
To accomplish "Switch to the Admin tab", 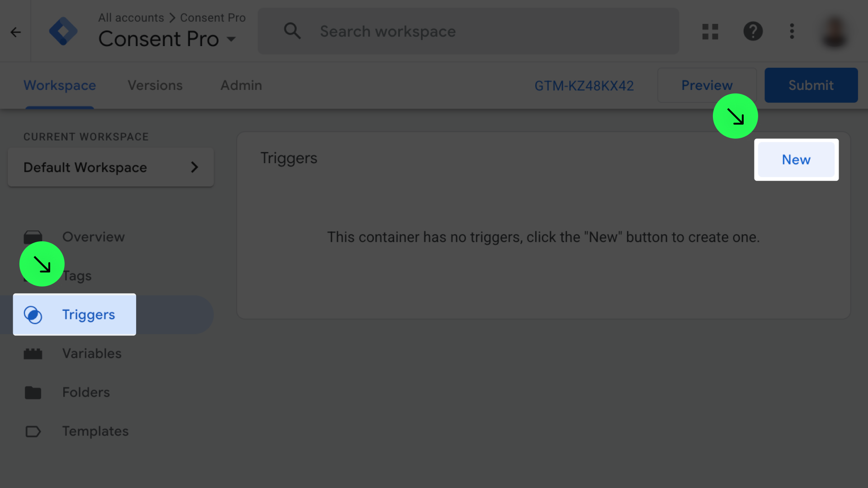I will tap(241, 85).
